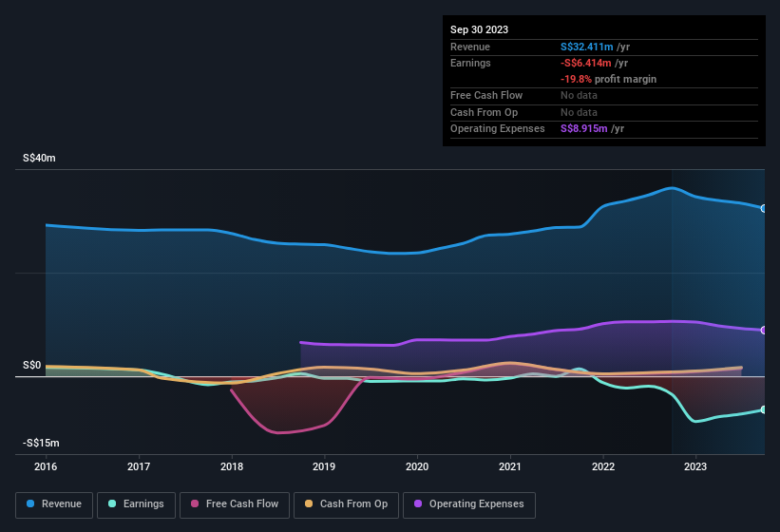This screenshot has height=532, width=780.
Task: Select the Revenue endpoint marker on chart
Action: click(x=764, y=208)
